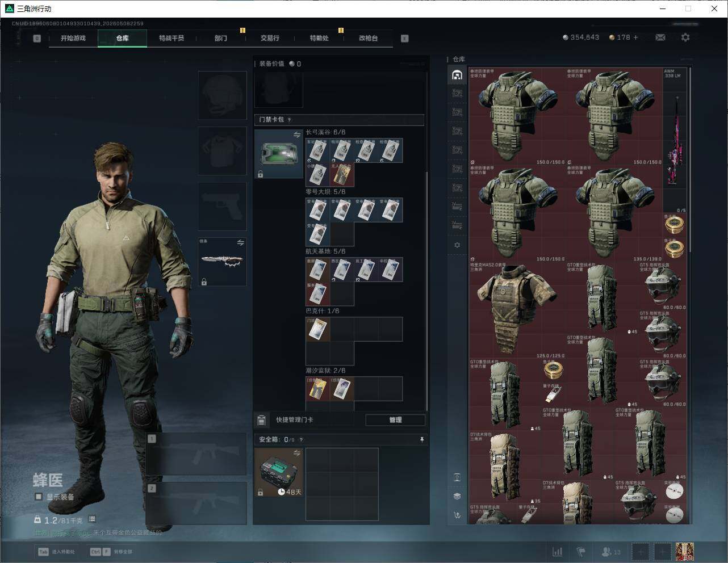Close the 三角洲行动 window

(x=714, y=9)
